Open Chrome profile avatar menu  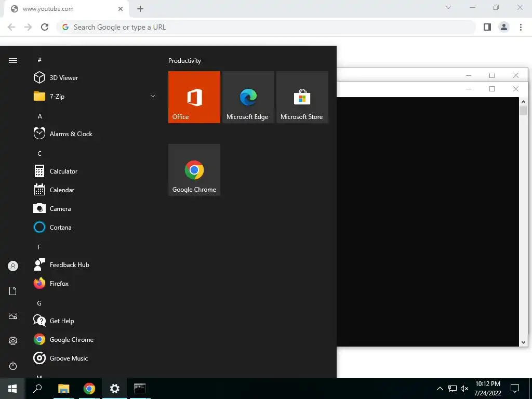(504, 27)
